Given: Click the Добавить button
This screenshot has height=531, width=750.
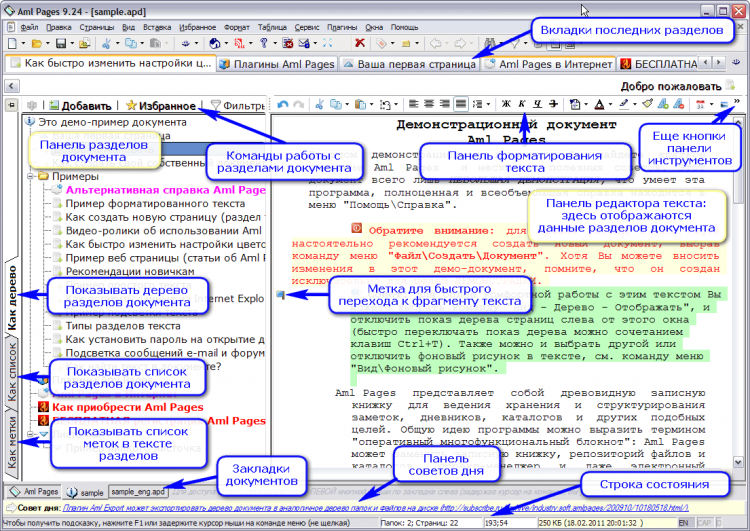Looking at the screenshot, I should coord(80,105).
